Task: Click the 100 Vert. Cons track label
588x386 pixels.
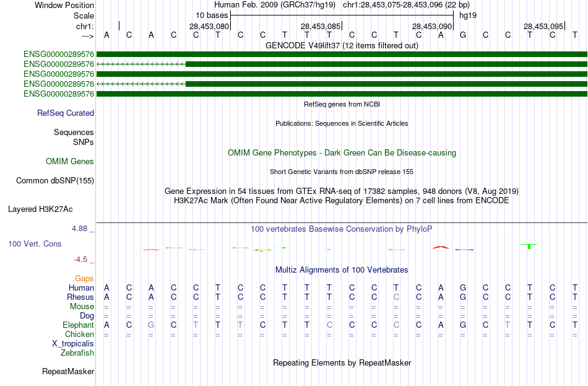Action: point(35,243)
